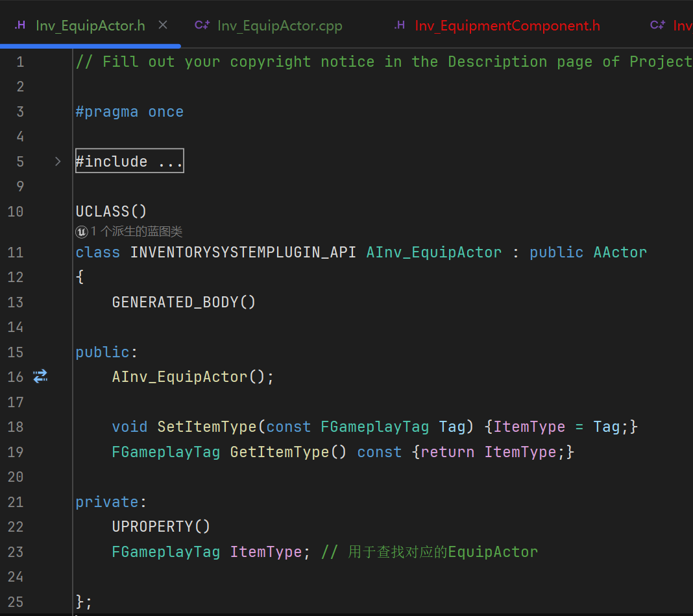
Task: Click the 'private:' access specifier
Action: (111, 502)
